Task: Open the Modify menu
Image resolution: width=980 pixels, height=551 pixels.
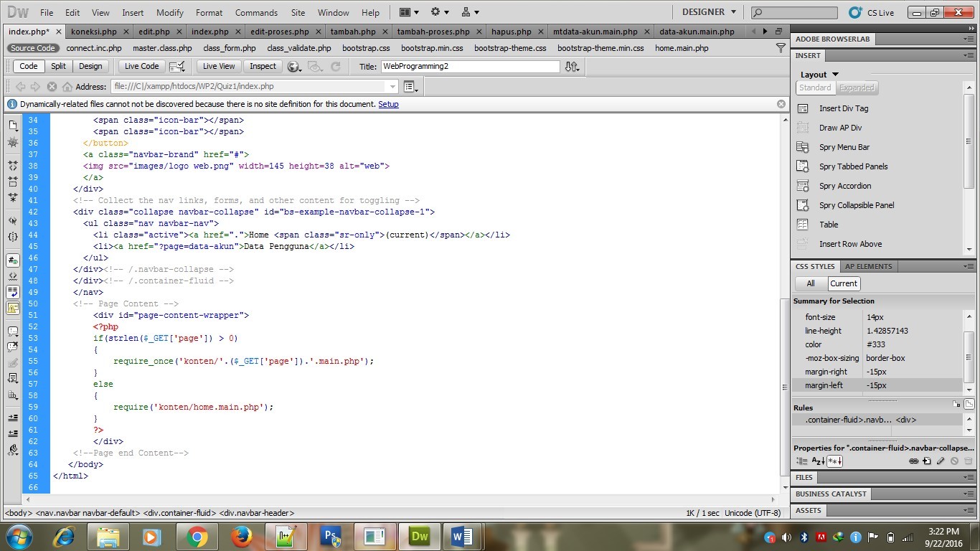Action: pyautogui.click(x=169, y=12)
